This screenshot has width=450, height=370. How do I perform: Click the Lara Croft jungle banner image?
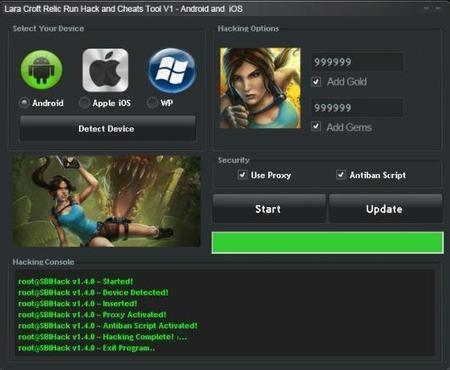click(106, 201)
